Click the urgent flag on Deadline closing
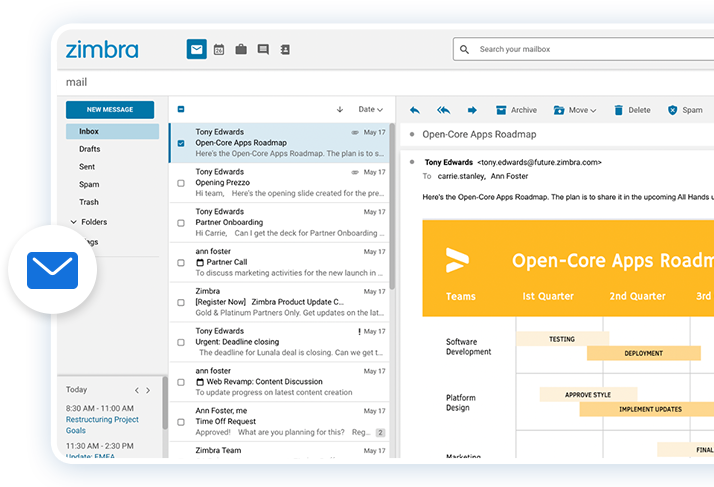Screen dimensions: 714x487 coord(359,331)
